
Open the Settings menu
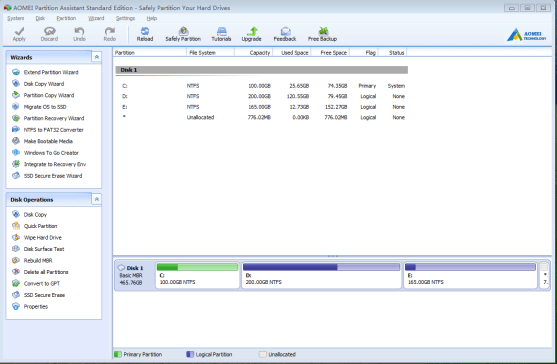125,18
